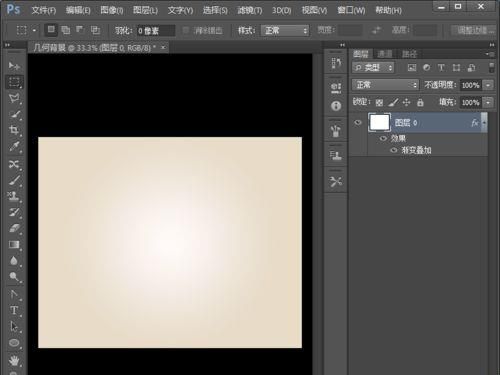Viewport: 500px width, 375px height.
Task: Switch to the 通道 channels tab
Action: [x=385, y=54]
